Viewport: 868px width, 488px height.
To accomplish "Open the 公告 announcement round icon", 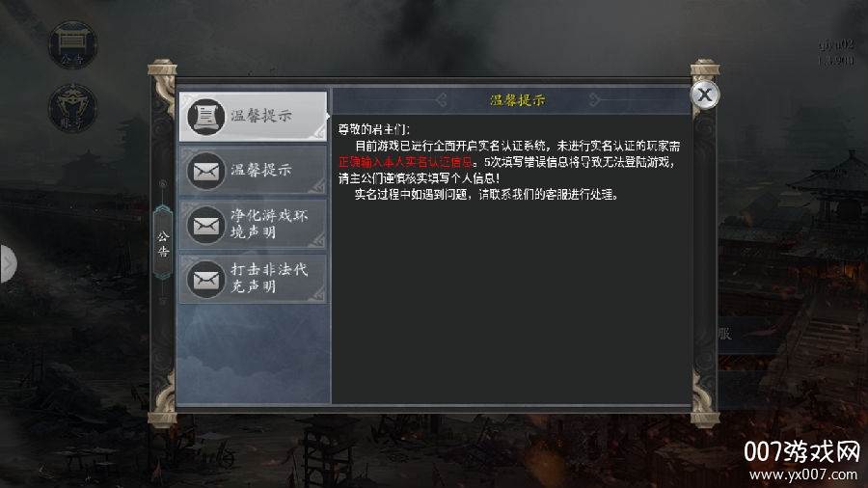I will coord(72,44).
